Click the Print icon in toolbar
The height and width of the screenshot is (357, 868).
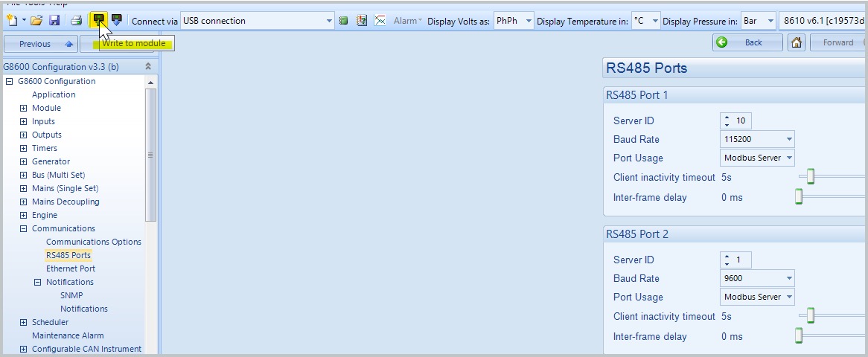click(x=76, y=20)
